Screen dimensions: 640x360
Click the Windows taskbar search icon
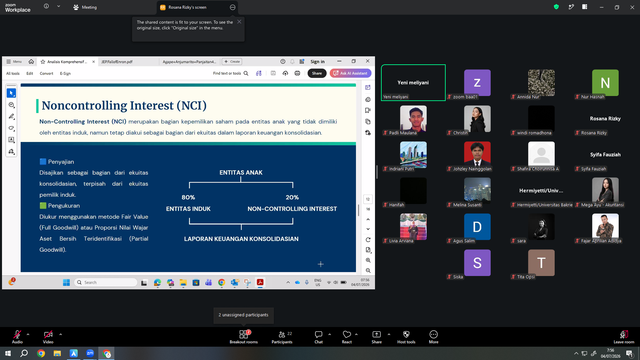click(x=24, y=353)
